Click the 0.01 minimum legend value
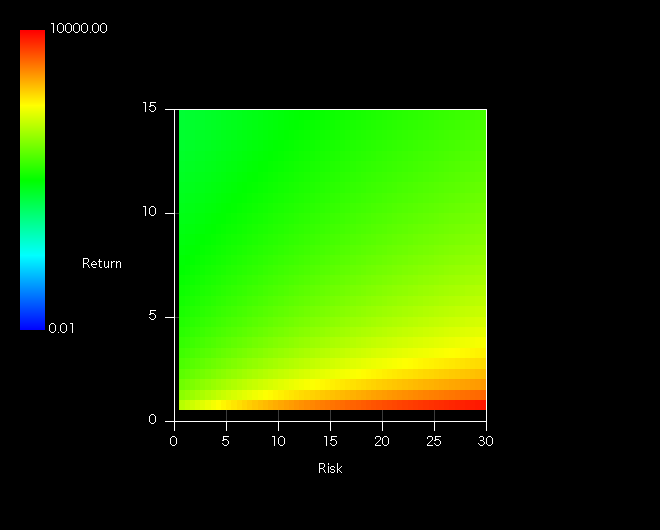 61,328
